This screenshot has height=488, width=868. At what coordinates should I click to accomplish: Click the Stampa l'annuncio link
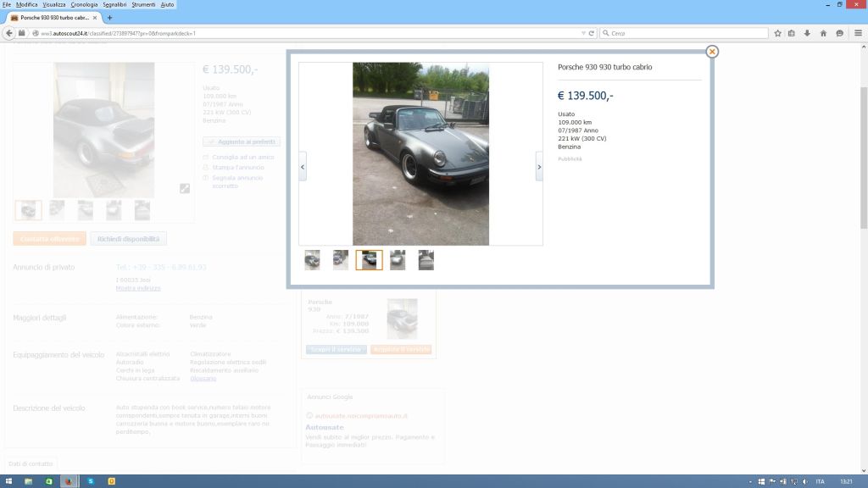[238, 167]
